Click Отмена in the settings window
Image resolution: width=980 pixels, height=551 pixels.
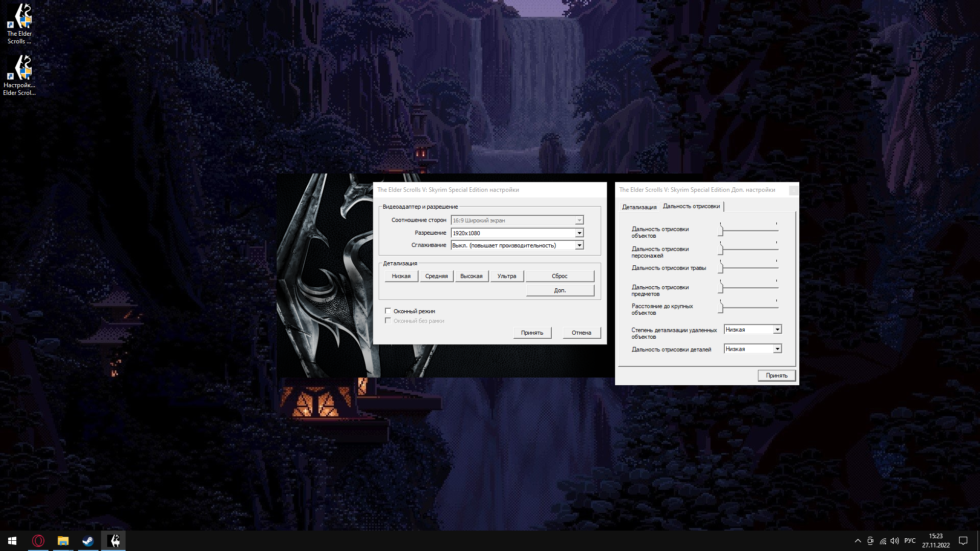581,333
